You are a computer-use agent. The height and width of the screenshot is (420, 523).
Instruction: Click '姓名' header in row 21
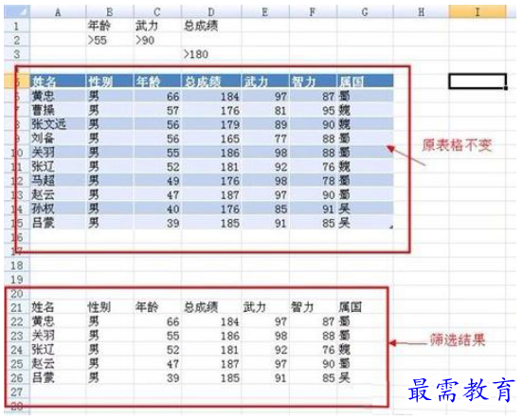pyautogui.click(x=58, y=307)
